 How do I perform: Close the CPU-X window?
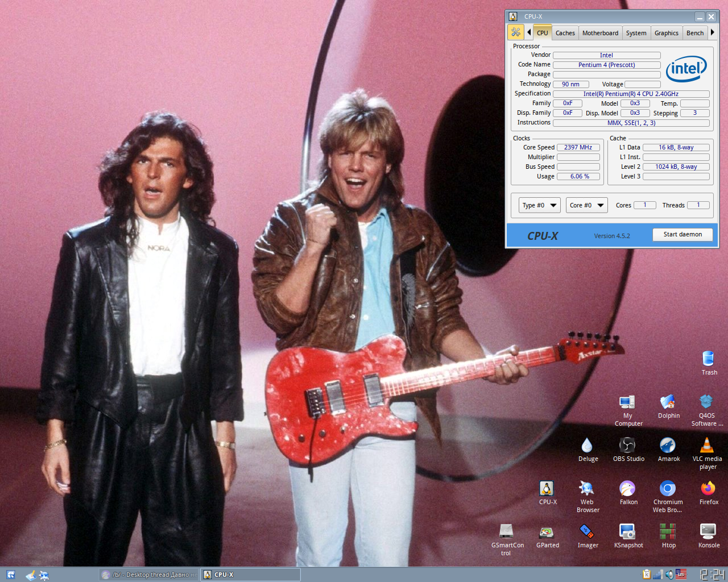(711, 17)
